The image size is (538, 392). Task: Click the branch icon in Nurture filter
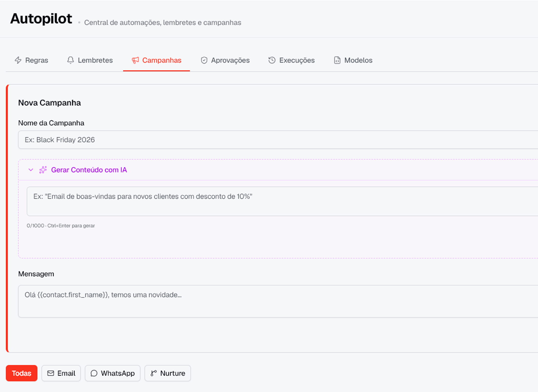[x=154, y=373]
